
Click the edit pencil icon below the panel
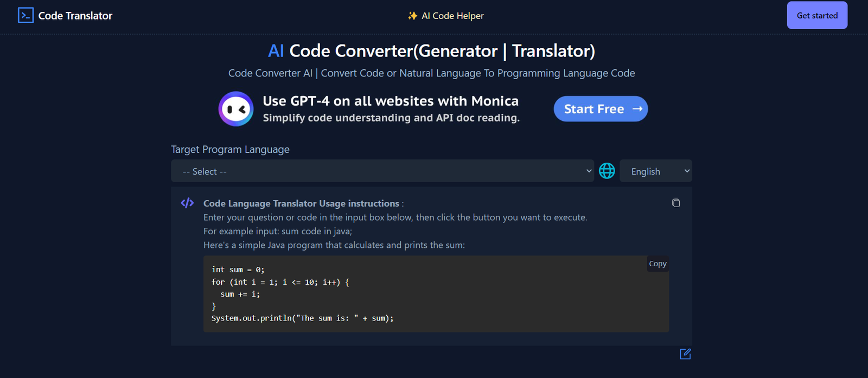[685, 354]
